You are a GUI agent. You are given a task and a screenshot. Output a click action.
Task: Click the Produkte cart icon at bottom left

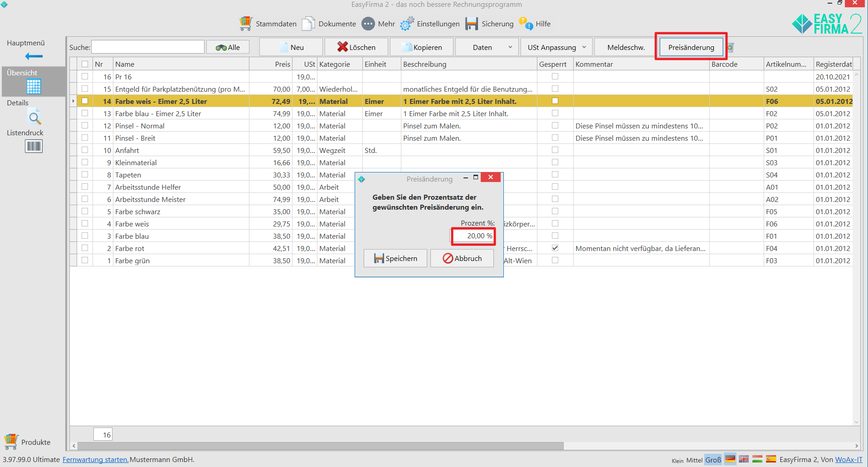click(x=11, y=441)
